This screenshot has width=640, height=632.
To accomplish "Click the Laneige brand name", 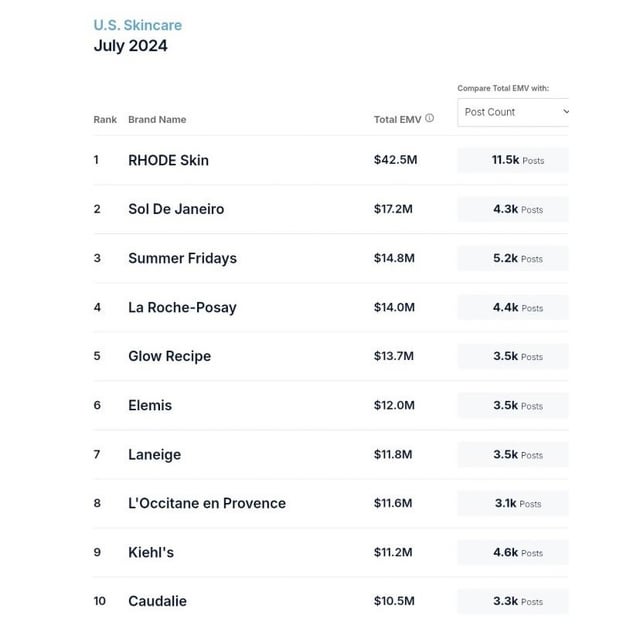I will click(x=154, y=454).
